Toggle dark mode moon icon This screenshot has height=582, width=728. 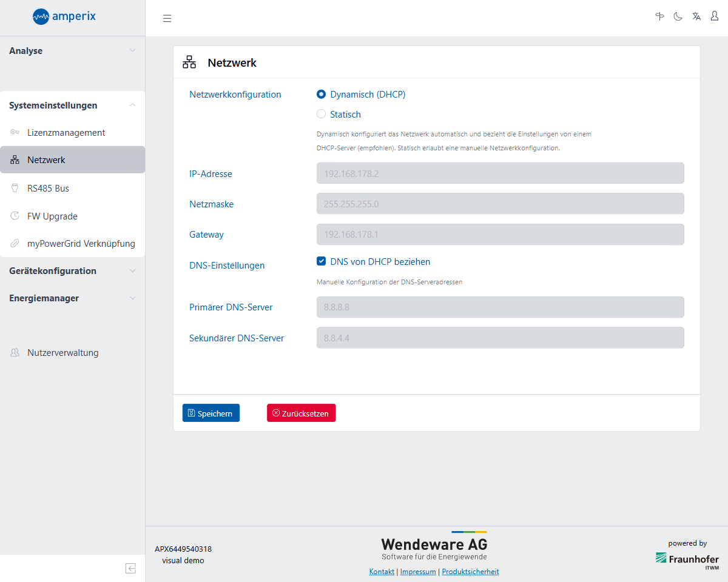[x=678, y=17]
